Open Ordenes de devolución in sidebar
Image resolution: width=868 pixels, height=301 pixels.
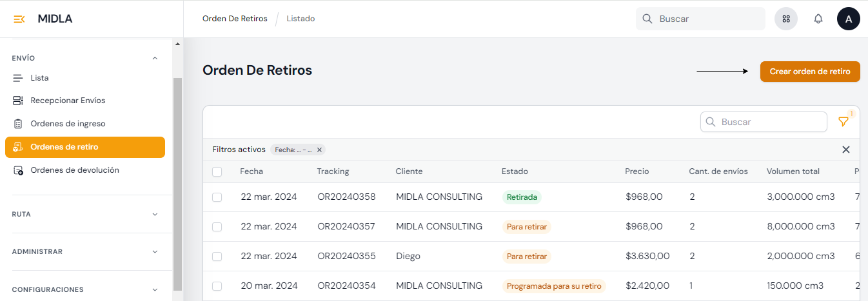point(74,170)
